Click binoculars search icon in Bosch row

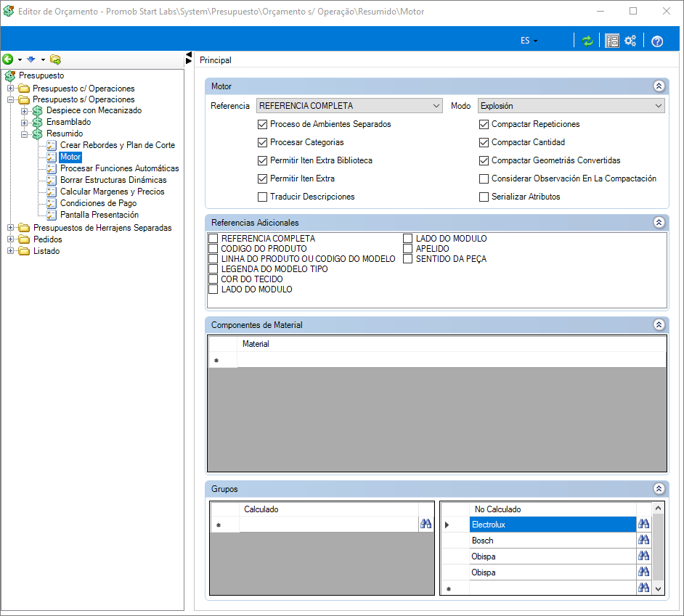643,541
